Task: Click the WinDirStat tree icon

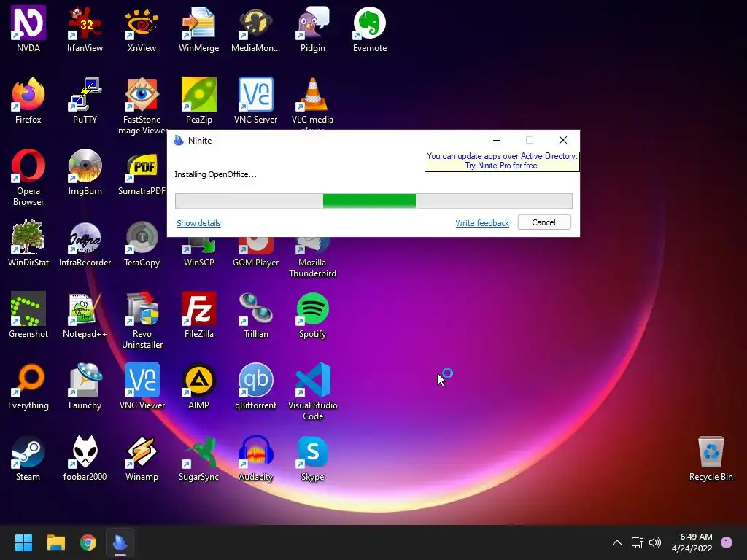Action: pos(28,237)
